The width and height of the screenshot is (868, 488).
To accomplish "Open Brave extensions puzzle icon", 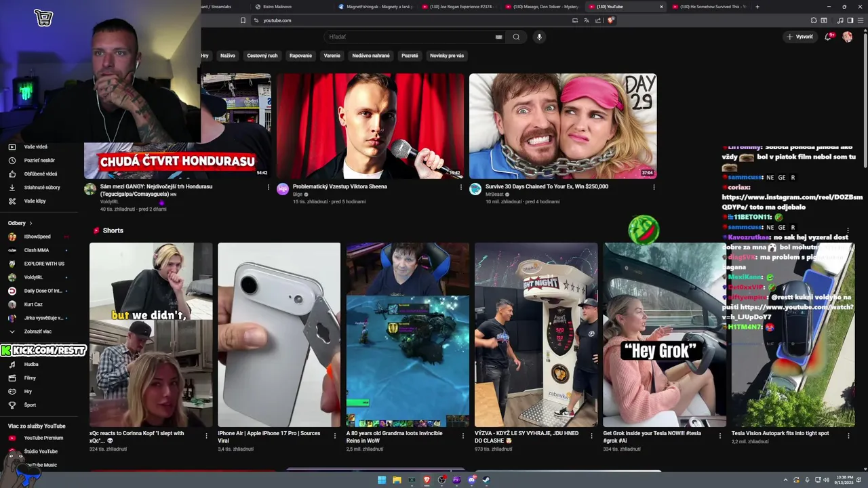I will [x=814, y=20].
